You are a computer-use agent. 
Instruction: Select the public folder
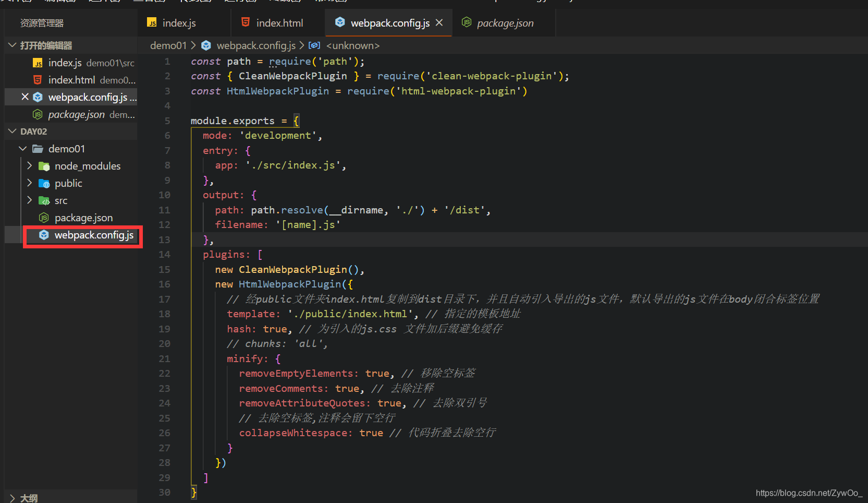(x=71, y=183)
